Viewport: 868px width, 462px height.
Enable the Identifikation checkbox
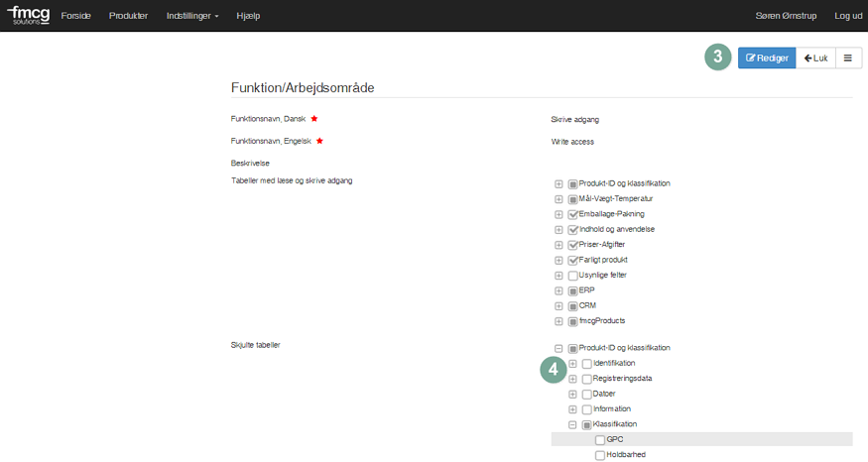(x=586, y=364)
